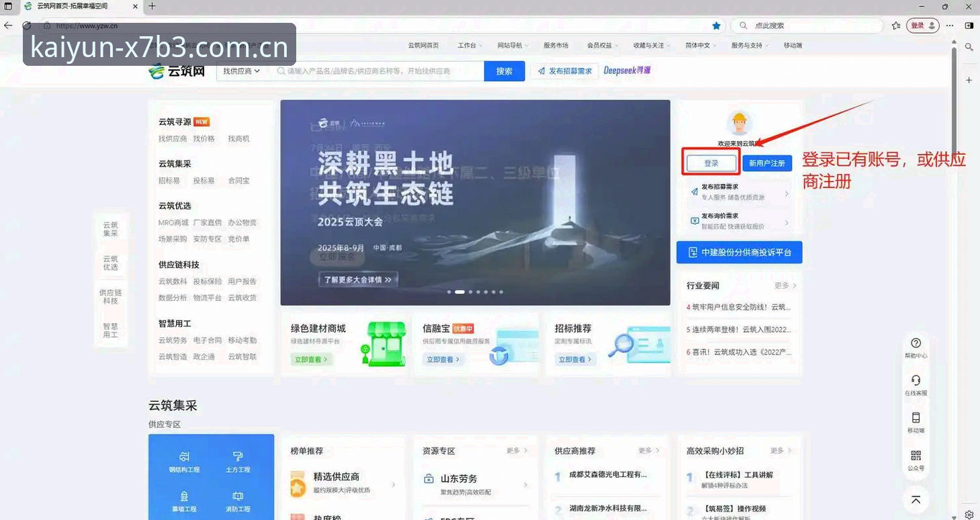Click the browser back arrow

(8, 26)
